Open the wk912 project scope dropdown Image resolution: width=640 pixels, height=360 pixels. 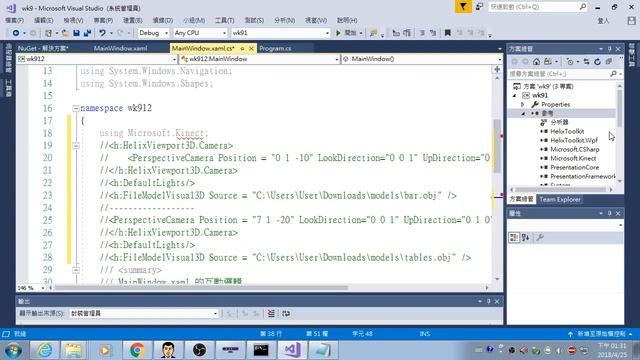tap(97, 59)
